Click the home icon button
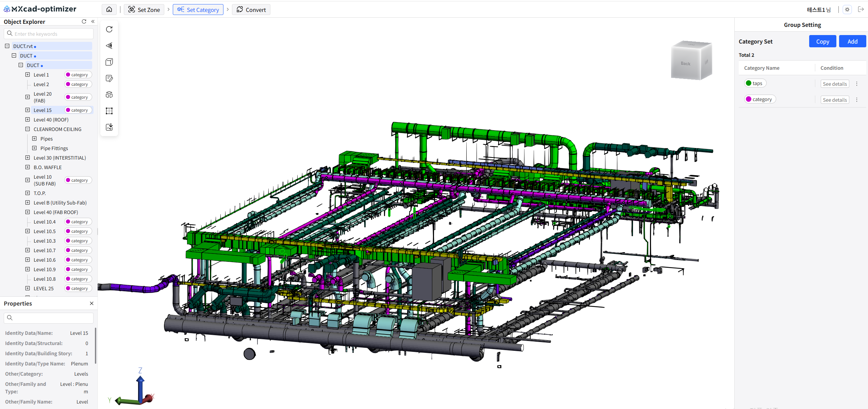The image size is (868, 409). point(109,10)
